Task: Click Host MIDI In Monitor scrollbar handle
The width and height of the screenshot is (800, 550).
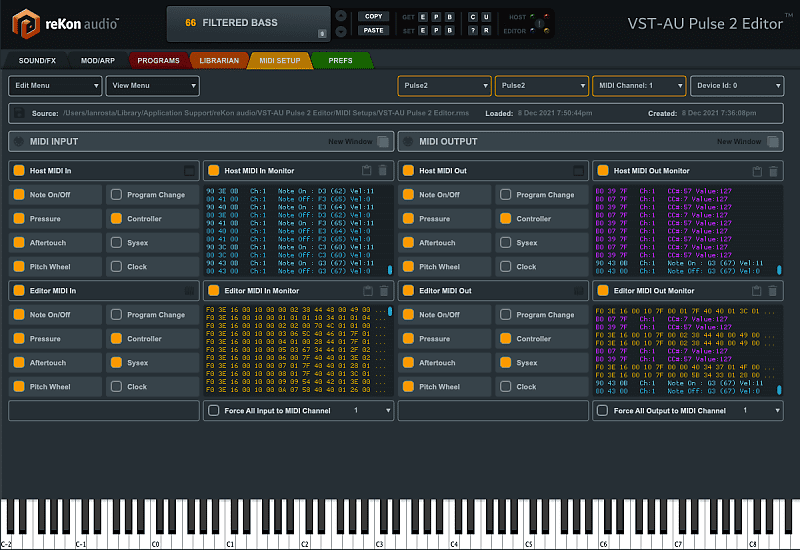Action: point(390,269)
